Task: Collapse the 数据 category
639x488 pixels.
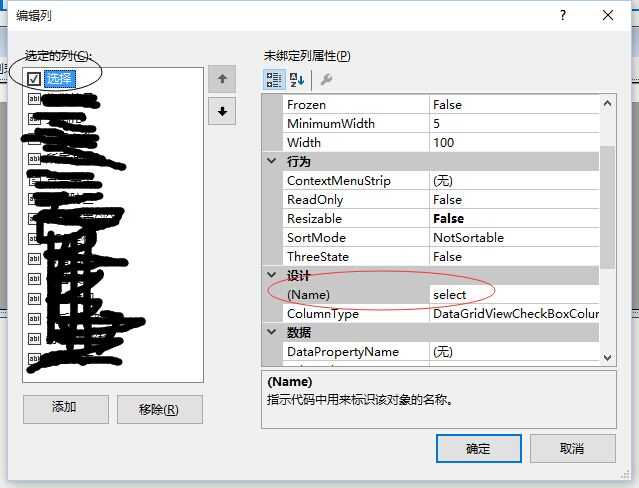Action: click(x=272, y=332)
